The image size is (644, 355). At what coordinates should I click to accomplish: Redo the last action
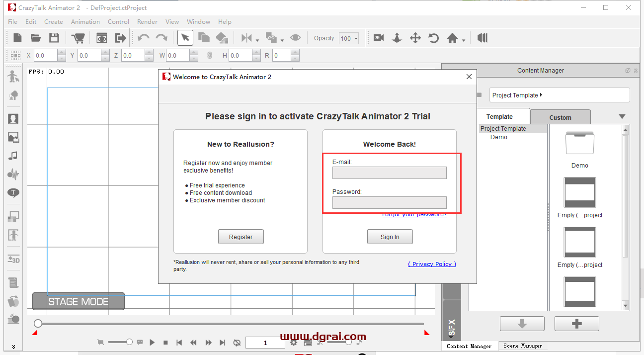(161, 38)
